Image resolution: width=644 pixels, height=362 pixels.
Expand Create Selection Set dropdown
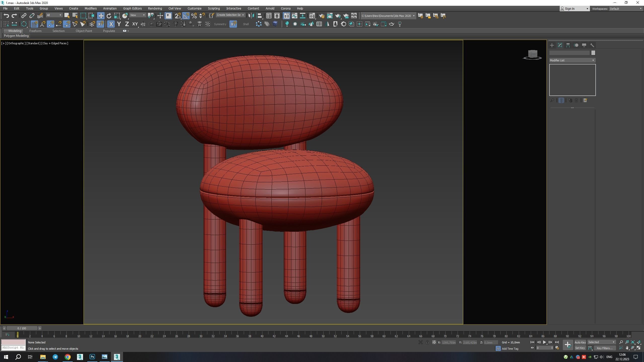230,15
